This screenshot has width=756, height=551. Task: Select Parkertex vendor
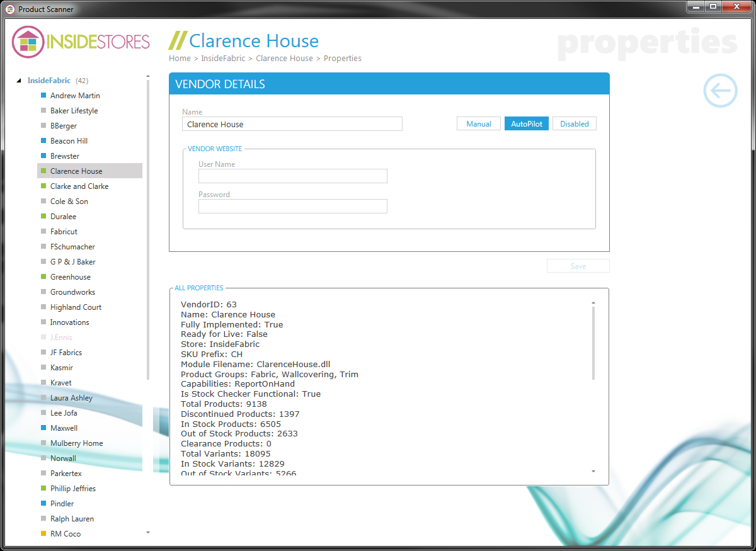pyautogui.click(x=66, y=474)
